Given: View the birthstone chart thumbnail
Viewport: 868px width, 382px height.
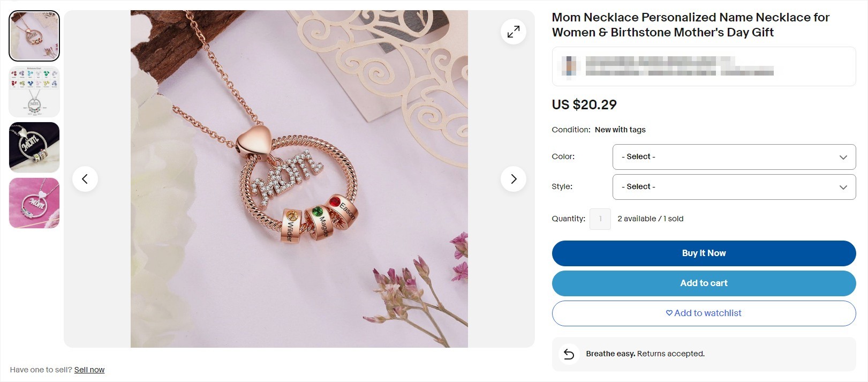Looking at the screenshot, I should pos(34,91).
